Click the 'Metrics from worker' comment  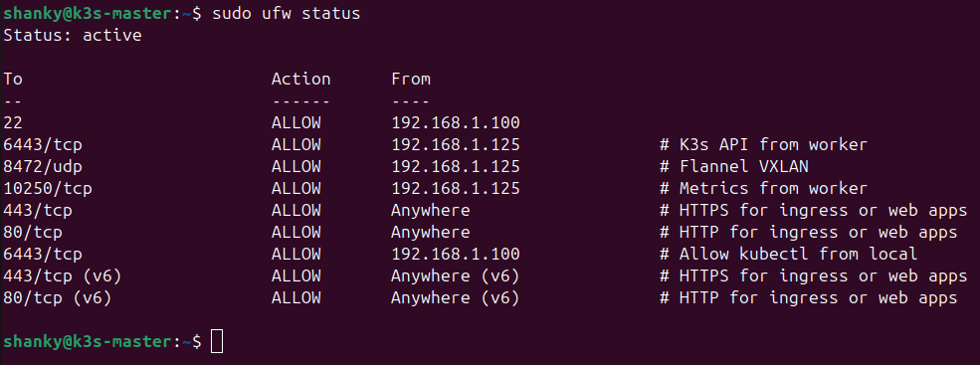(773, 188)
